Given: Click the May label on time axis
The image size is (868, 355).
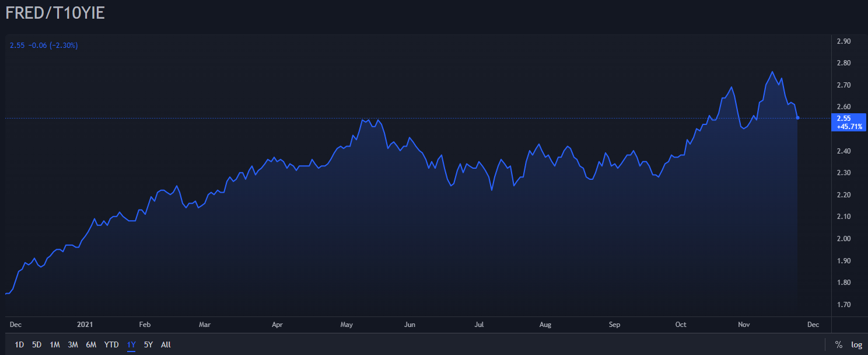Looking at the screenshot, I should [x=346, y=324].
